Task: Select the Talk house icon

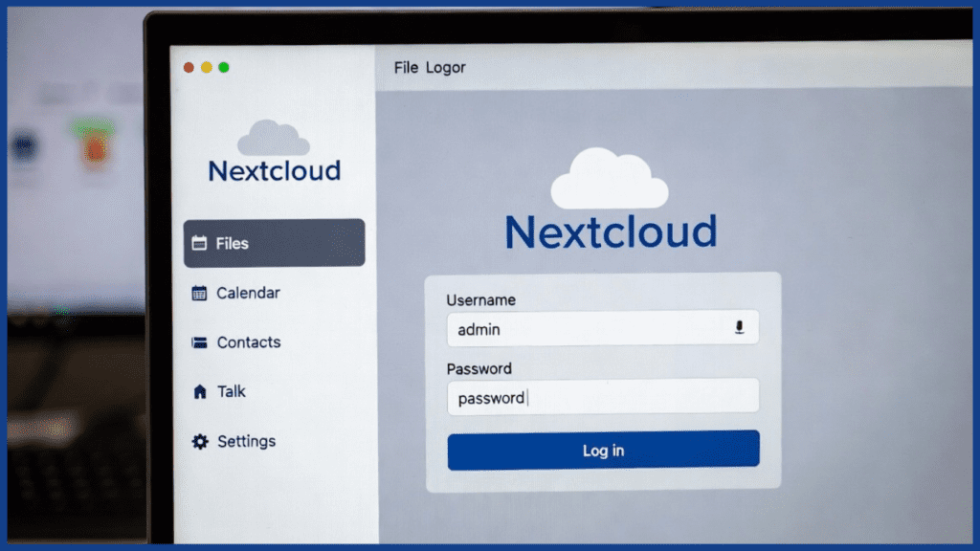Action: pyautogui.click(x=198, y=391)
